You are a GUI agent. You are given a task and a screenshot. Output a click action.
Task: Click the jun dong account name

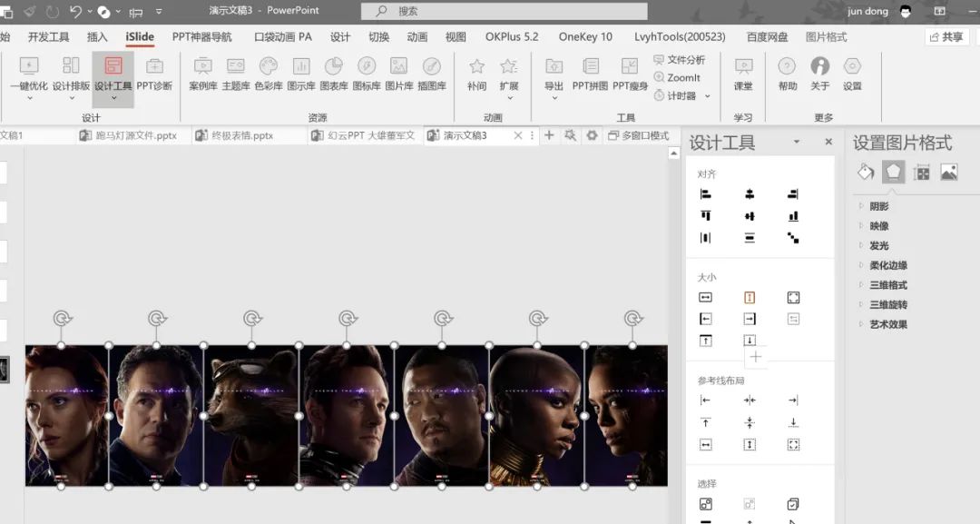pyautogui.click(x=867, y=11)
